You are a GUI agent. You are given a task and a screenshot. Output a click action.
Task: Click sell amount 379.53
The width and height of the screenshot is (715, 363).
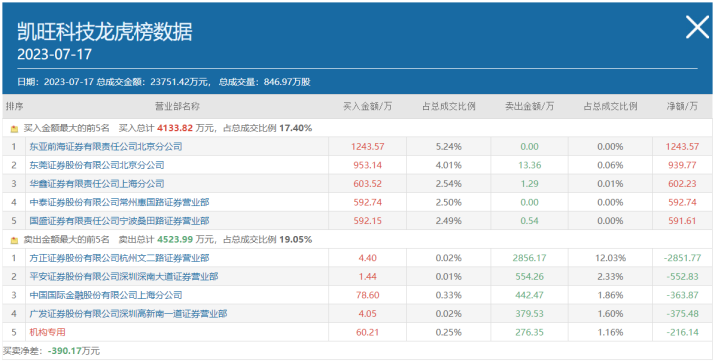pyautogui.click(x=529, y=314)
